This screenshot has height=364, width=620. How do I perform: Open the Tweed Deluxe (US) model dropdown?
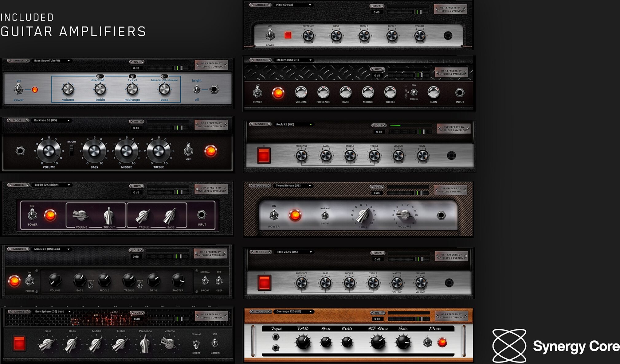(x=293, y=186)
